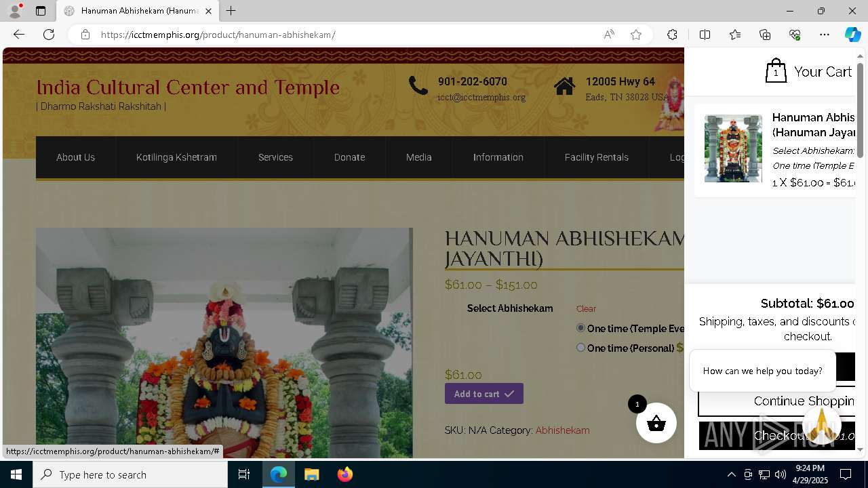Click the Your Cart bag icon

776,70
